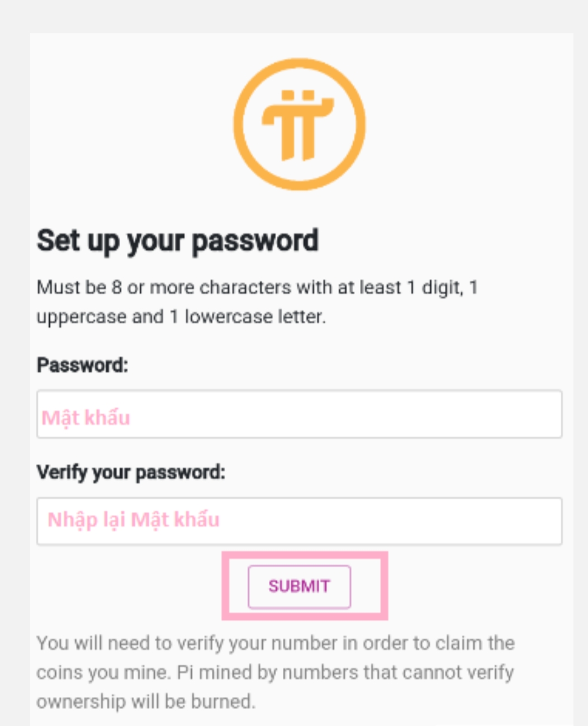The width and height of the screenshot is (588, 726).
Task: Click the "ownership will be burned" line
Action: tap(145, 701)
